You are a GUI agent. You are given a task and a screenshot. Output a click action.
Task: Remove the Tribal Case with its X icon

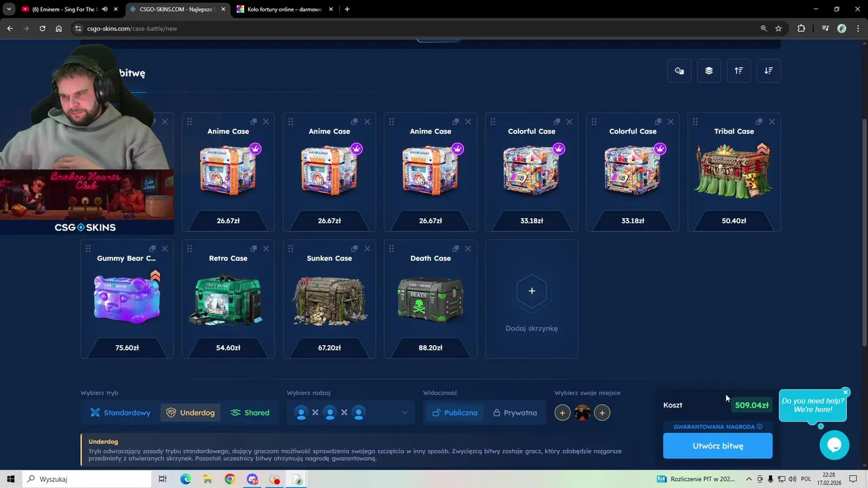pos(772,122)
